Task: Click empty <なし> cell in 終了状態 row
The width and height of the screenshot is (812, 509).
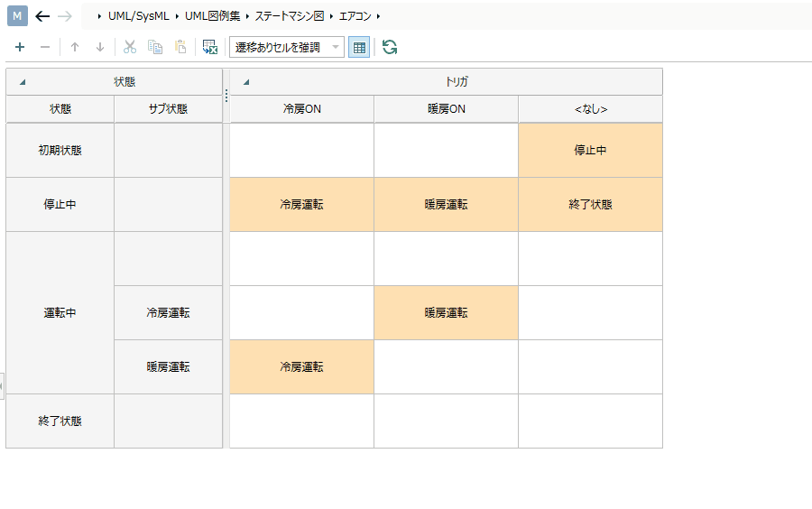Action: click(590, 421)
